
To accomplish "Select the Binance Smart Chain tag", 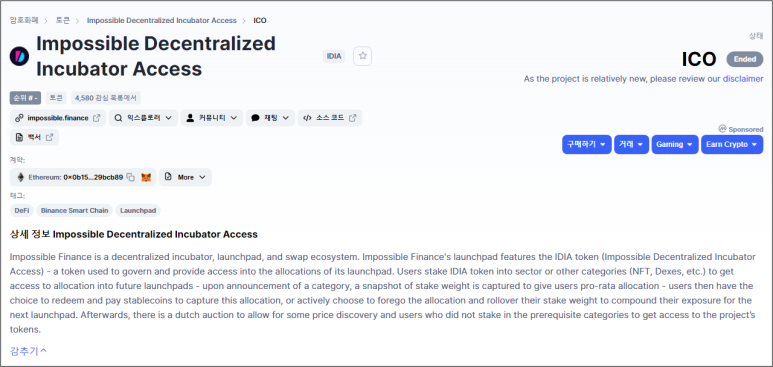I will click(74, 211).
